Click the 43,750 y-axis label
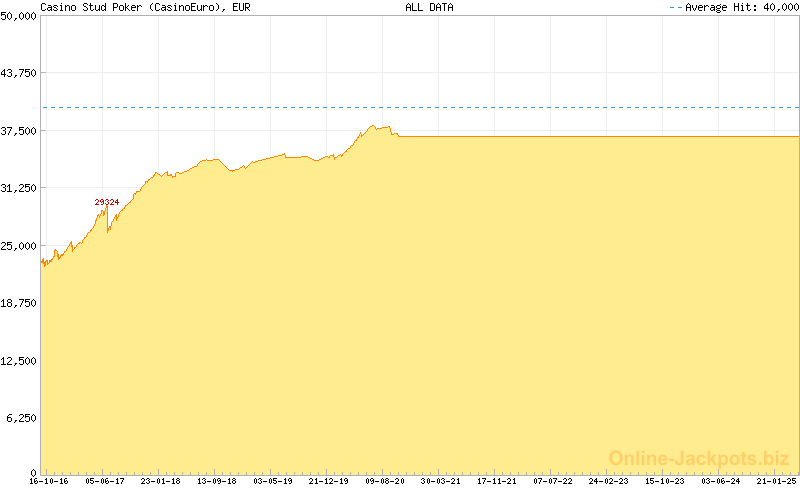This screenshot has width=800, height=490. (x=19, y=73)
